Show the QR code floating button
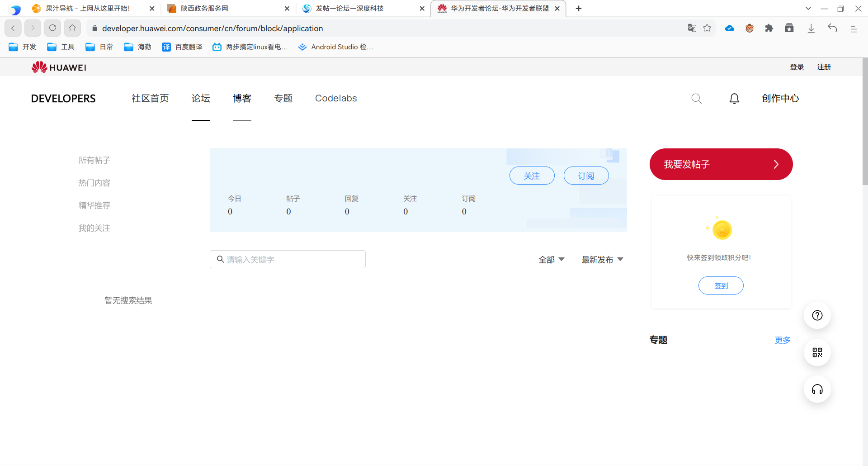 coord(817,352)
